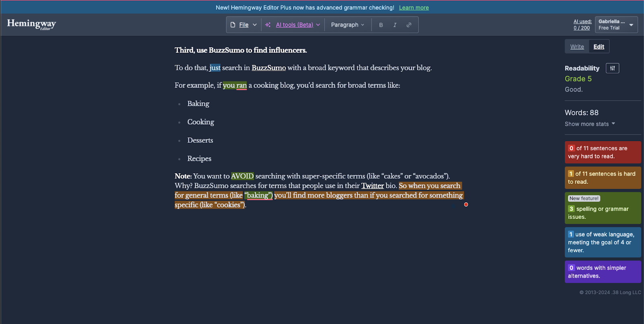The height and width of the screenshot is (324, 644).
Task: Click the red dot marker after the last paragraph
Action: pyautogui.click(x=466, y=204)
